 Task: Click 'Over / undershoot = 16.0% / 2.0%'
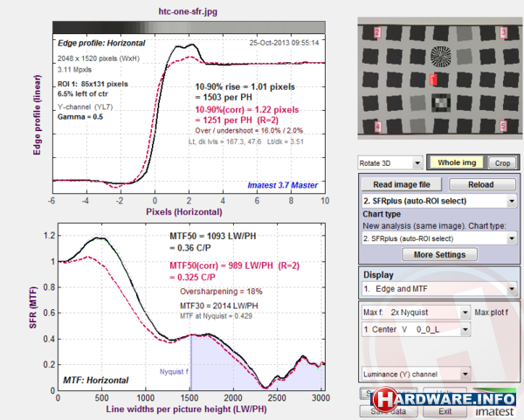coord(249,131)
